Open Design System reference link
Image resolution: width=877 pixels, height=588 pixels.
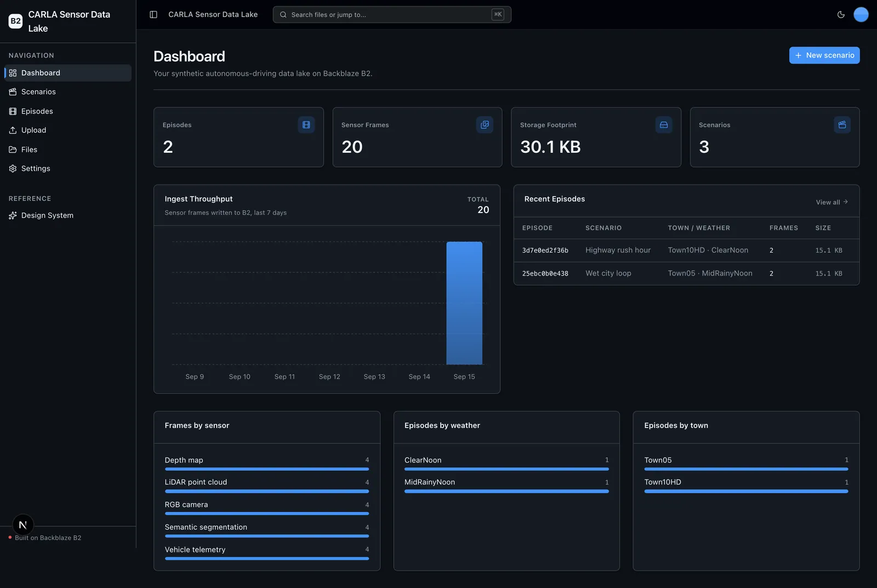(x=68, y=216)
